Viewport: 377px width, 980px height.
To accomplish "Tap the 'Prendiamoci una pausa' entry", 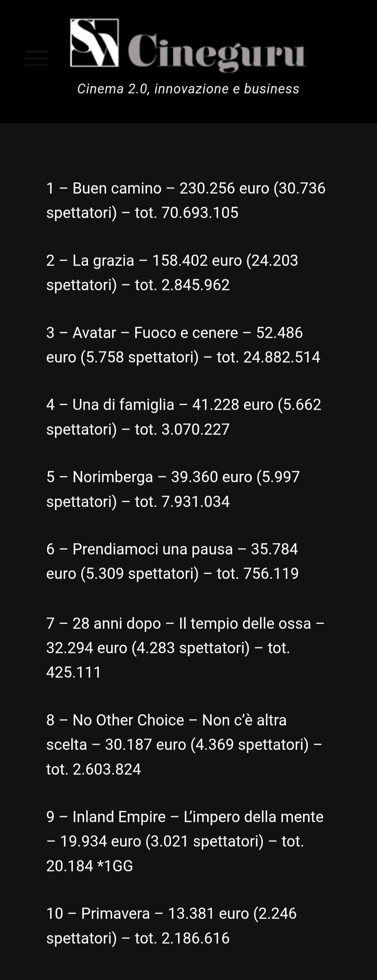I will coord(152,549).
